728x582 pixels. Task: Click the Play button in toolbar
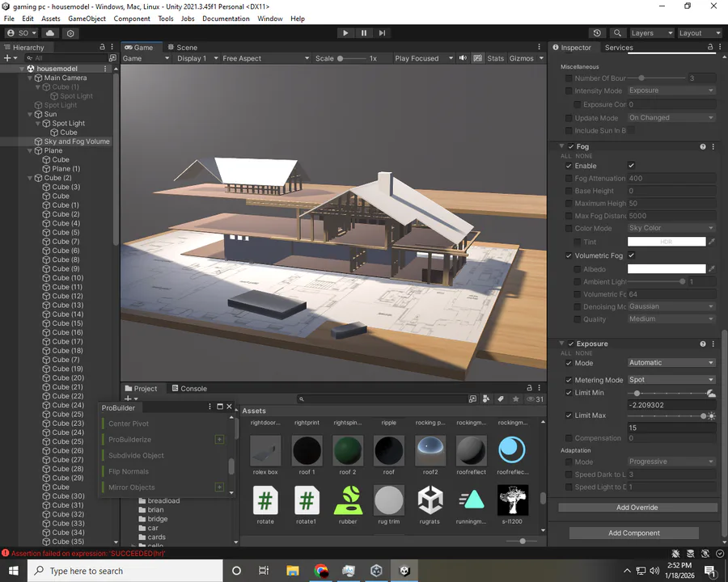345,33
